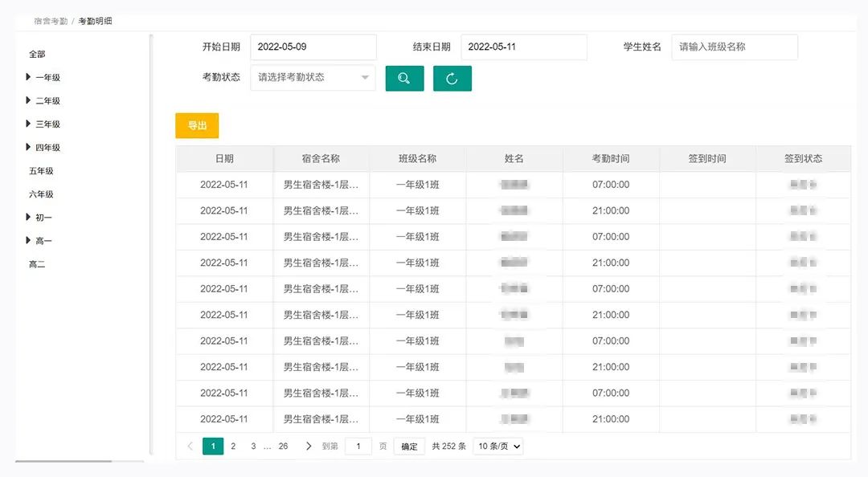
Task: Expand the 四年级 tree node
Action: click(x=27, y=147)
